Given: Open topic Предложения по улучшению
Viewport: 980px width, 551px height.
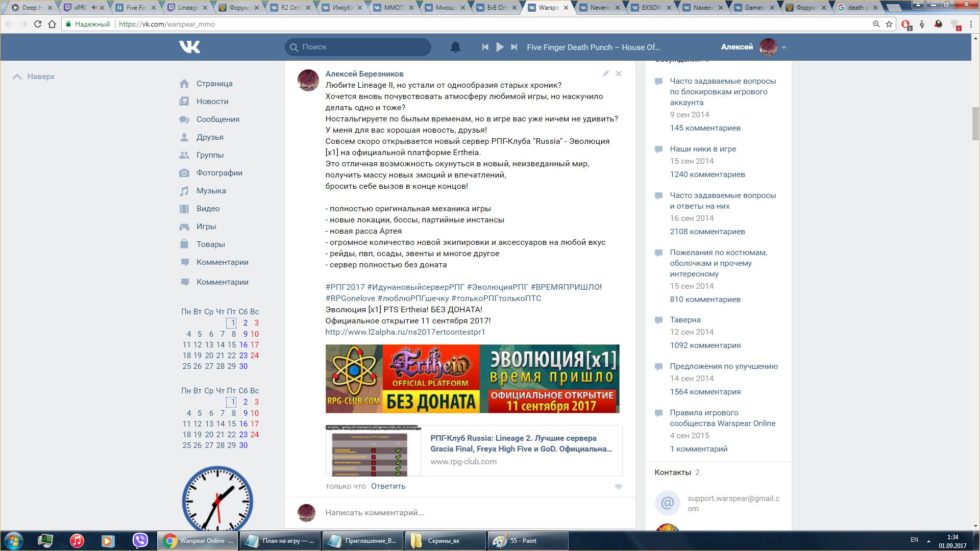Looking at the screenshot, I should [724, 366].
